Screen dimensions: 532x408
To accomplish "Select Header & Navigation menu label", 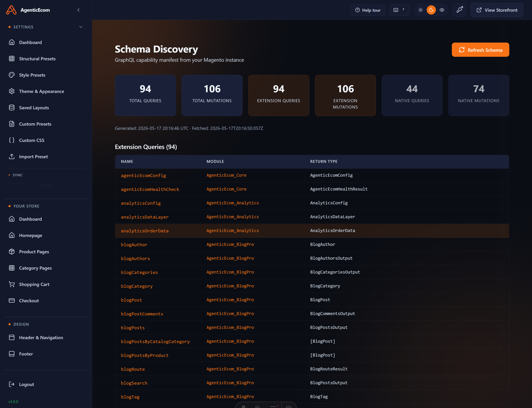I will pos(41,337).
